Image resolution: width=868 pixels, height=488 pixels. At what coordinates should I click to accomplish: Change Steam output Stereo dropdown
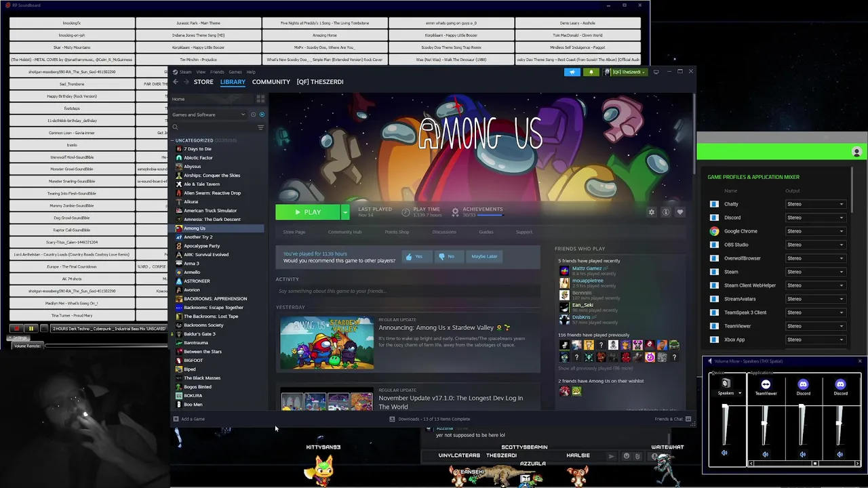tap(815, 272)
